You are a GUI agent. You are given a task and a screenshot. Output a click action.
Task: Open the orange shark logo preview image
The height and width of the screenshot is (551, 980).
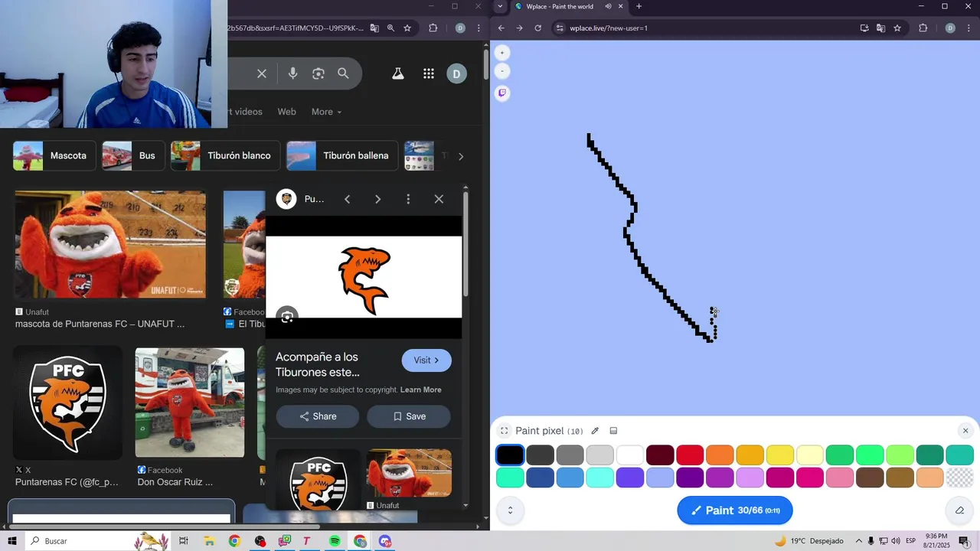point(364,277)
